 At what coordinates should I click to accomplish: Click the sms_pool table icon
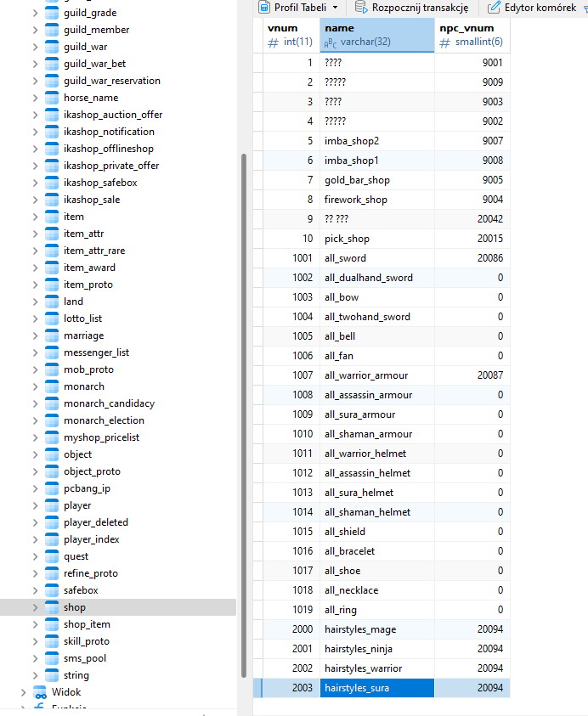click(52, 659)
